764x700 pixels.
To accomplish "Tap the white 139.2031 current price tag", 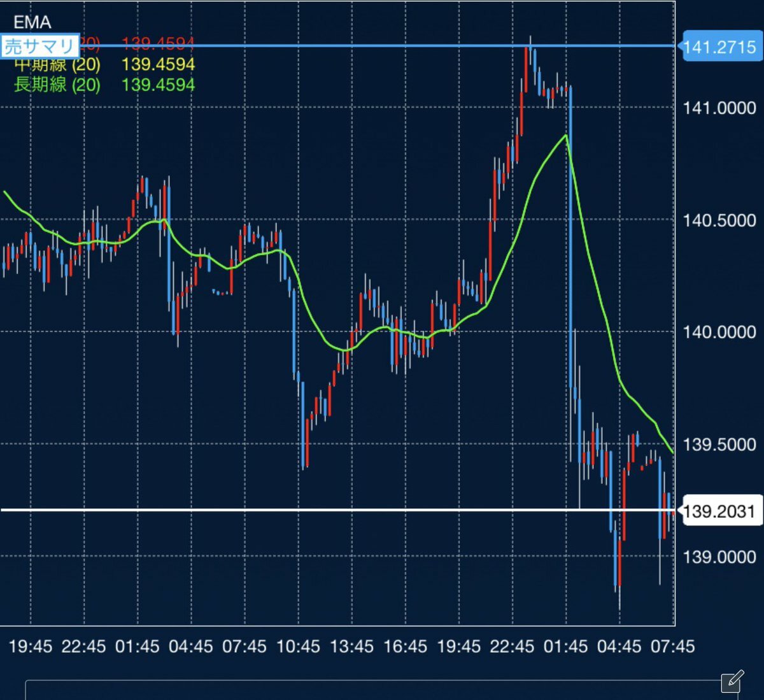I will pyautogui.click(x=719, y=511).
